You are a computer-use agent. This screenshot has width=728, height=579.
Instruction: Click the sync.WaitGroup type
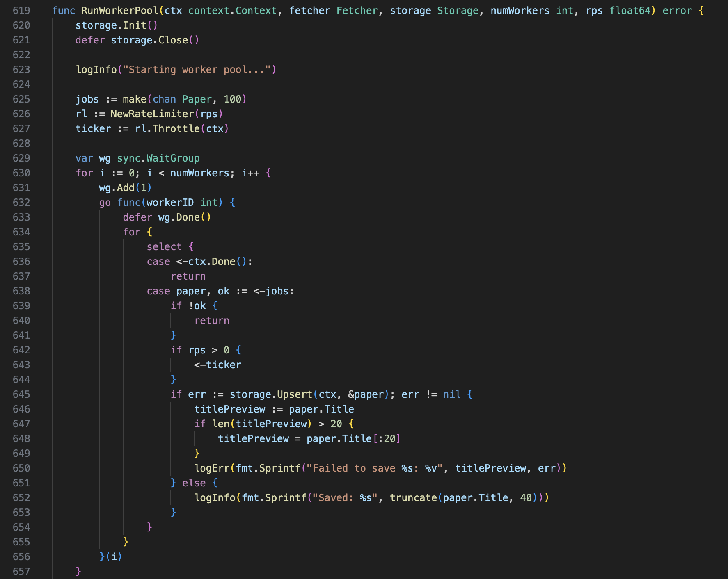[158, 158]
